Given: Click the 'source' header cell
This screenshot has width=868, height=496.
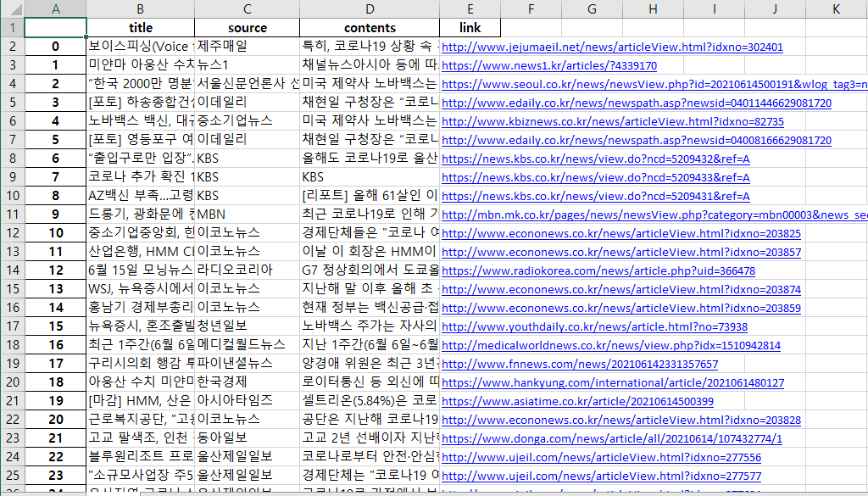Looking at the screenshot, I should [x=247, y=28].
